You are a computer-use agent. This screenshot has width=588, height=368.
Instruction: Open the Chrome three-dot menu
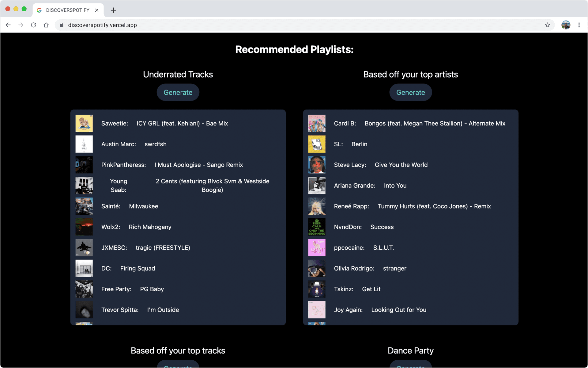click(x=579, y=25)
